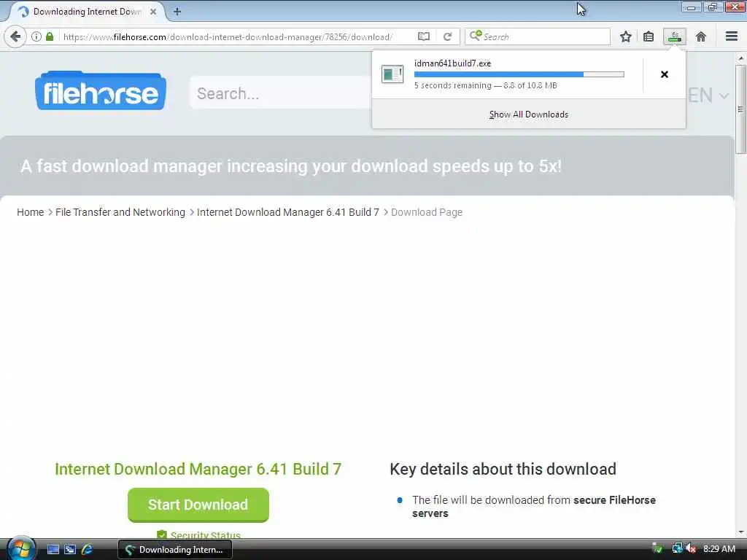Click the FileHorse site search box
747x560 pixels.
(x=281, y=93)
